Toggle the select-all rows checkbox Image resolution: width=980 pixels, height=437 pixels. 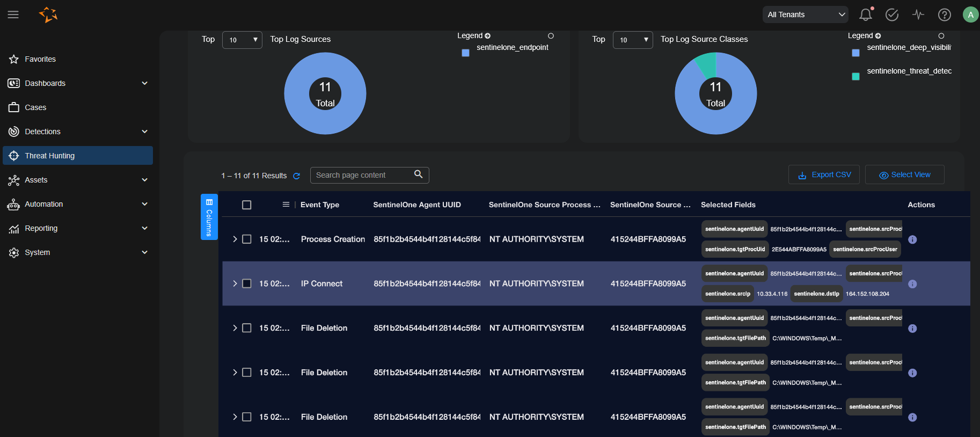pyautogui.click(x=247, y=205)
